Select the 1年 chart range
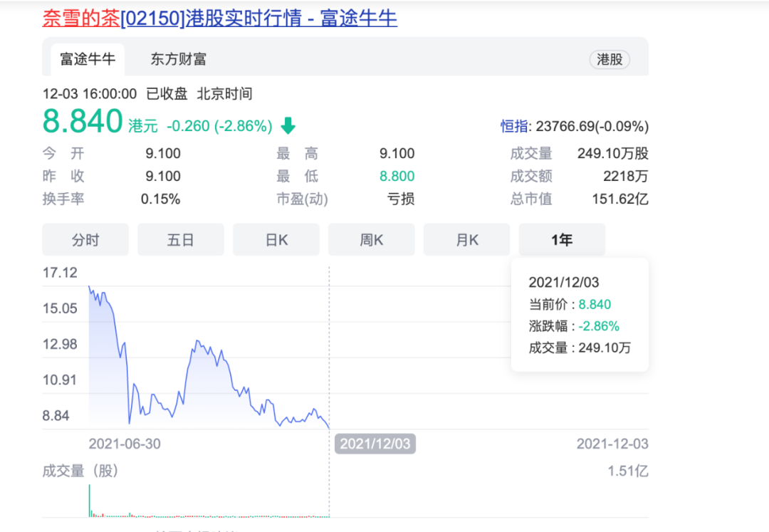The image size is (769, 532). point(562,240)
